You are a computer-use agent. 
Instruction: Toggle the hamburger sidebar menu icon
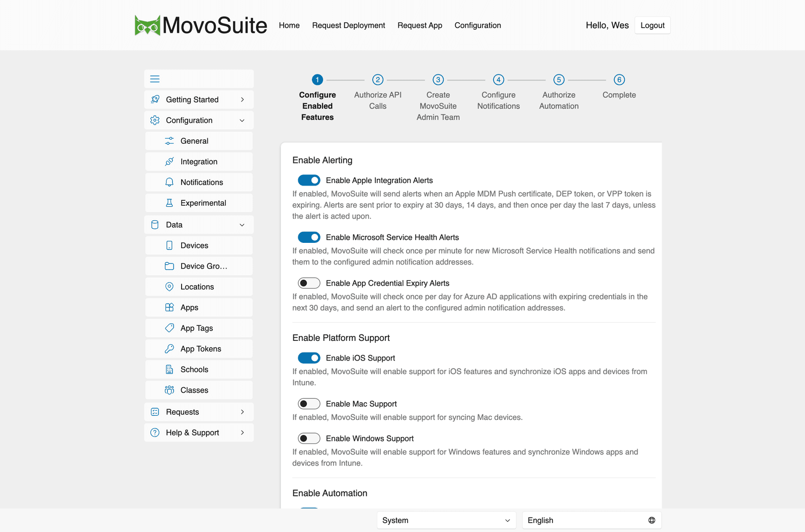click(155, 79)
